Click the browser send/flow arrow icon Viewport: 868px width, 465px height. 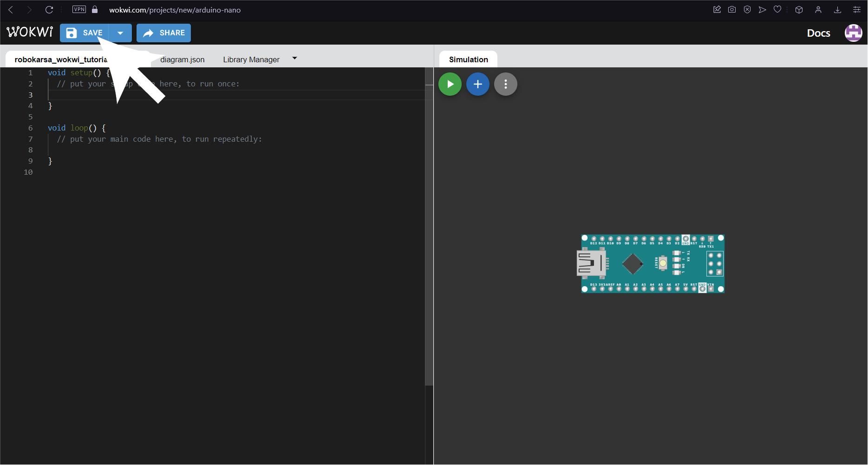tap(762, 9)
